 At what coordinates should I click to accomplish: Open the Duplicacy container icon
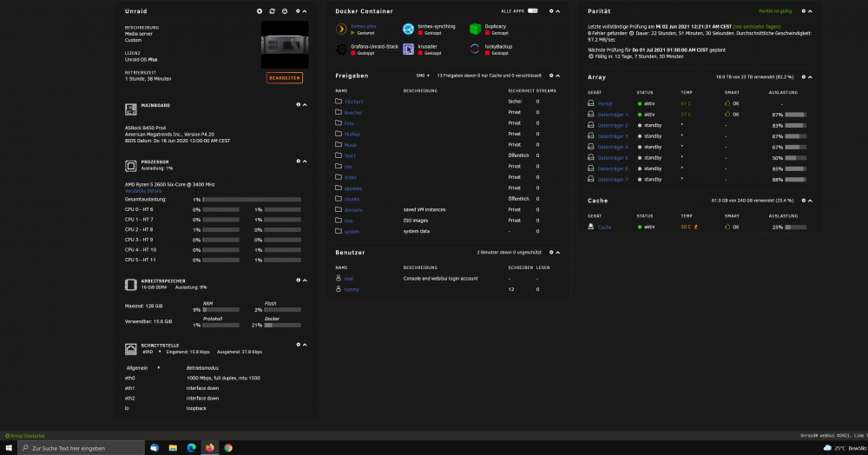tap(475, 29)
